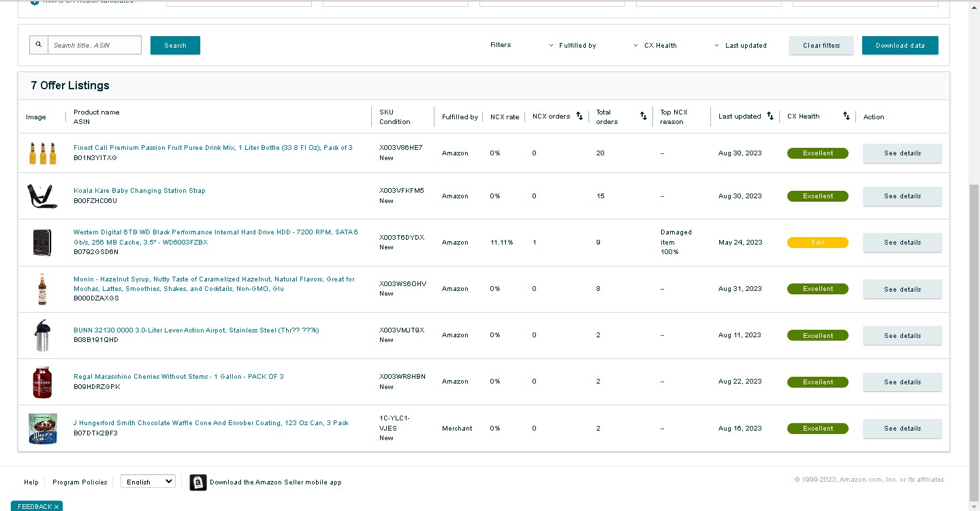The width and height of the screenshot is (980, 511).
Task: Click the Clear filters button
Action: coord(821,46)
